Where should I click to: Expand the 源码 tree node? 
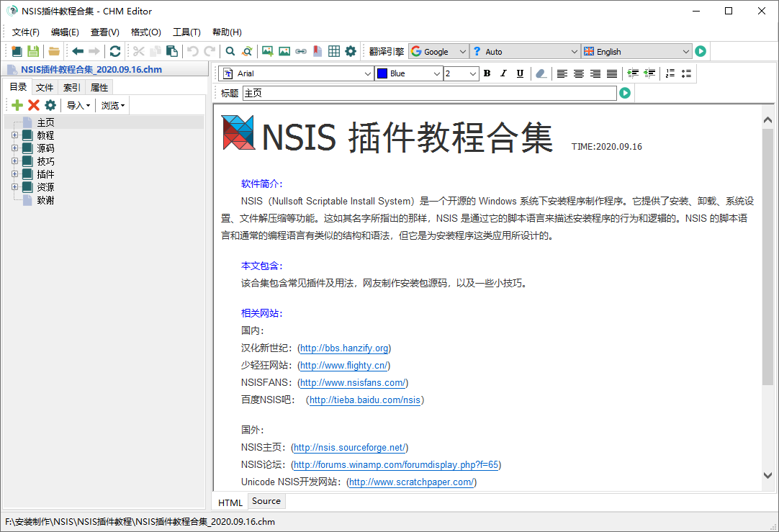pos(14,148)
